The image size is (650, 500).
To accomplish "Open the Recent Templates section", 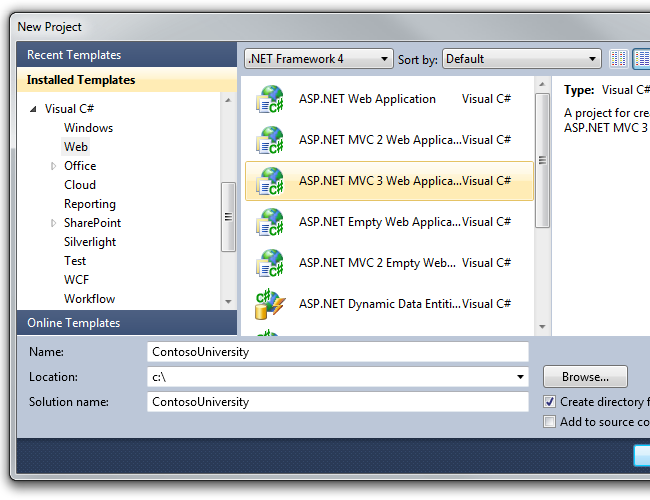I will (x=127, y=55).
